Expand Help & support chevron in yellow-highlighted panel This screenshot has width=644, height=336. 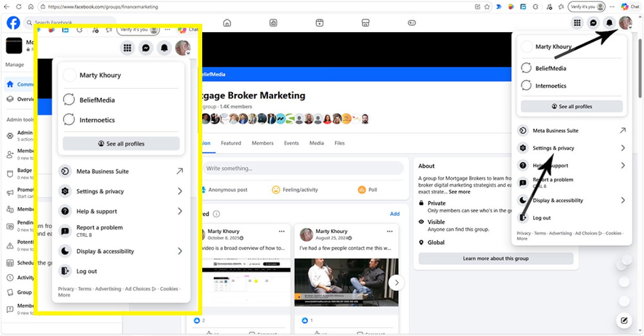[180, 211]
